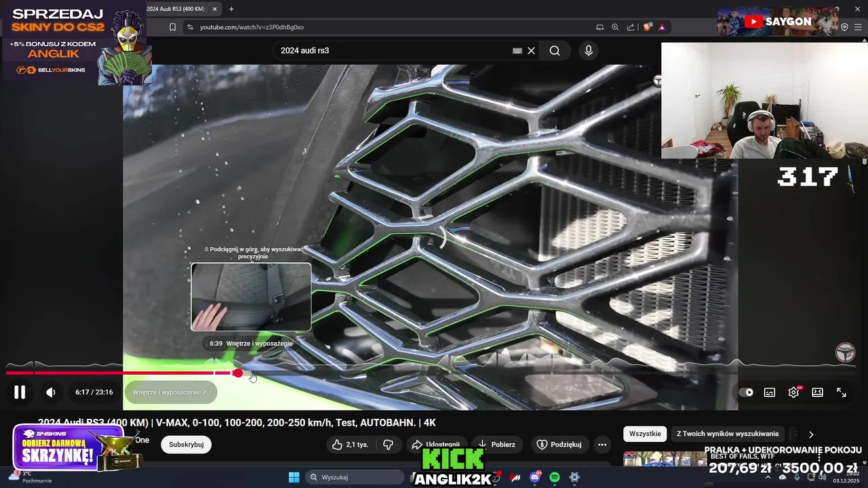
Task: Open the player settings gear
Action: pos(793,392)
